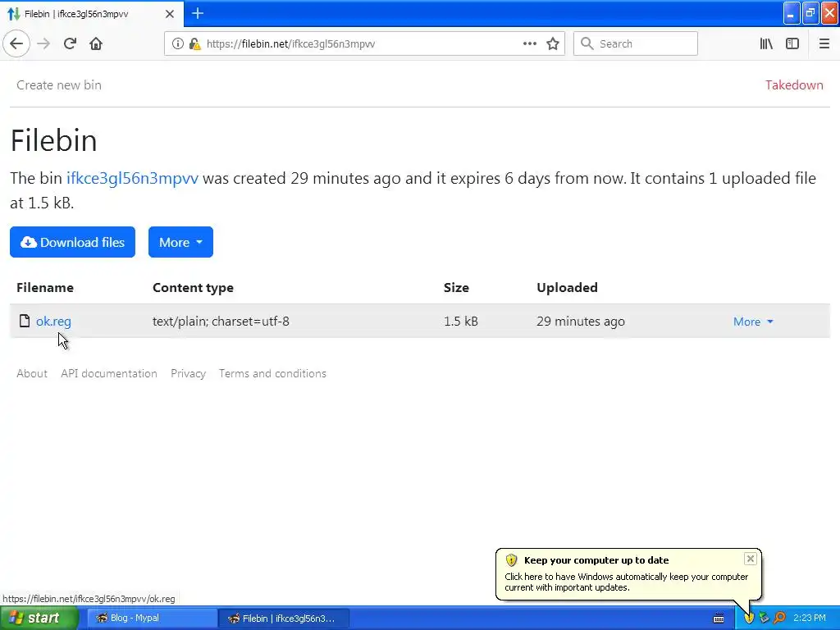Open the browser home page
840x630 pixels.
[x=96, y=43]
